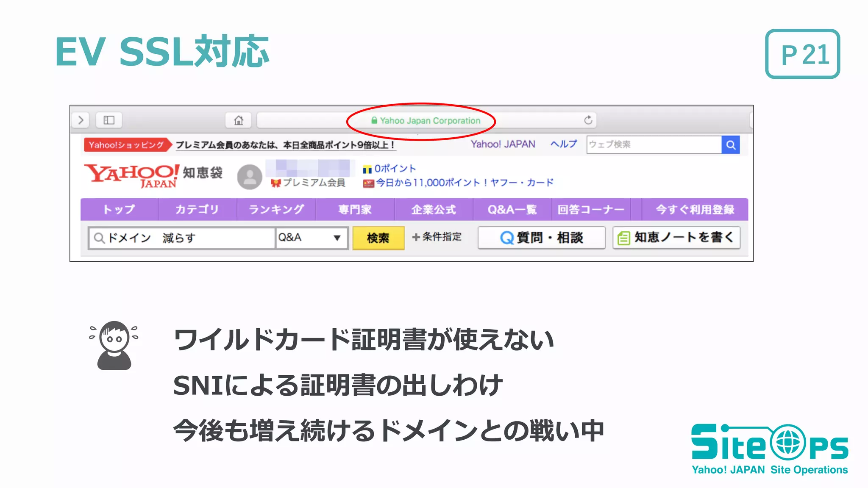Switch to the 企業公式 tab
This screenshot has height=488, width=868.
(434, 209)
